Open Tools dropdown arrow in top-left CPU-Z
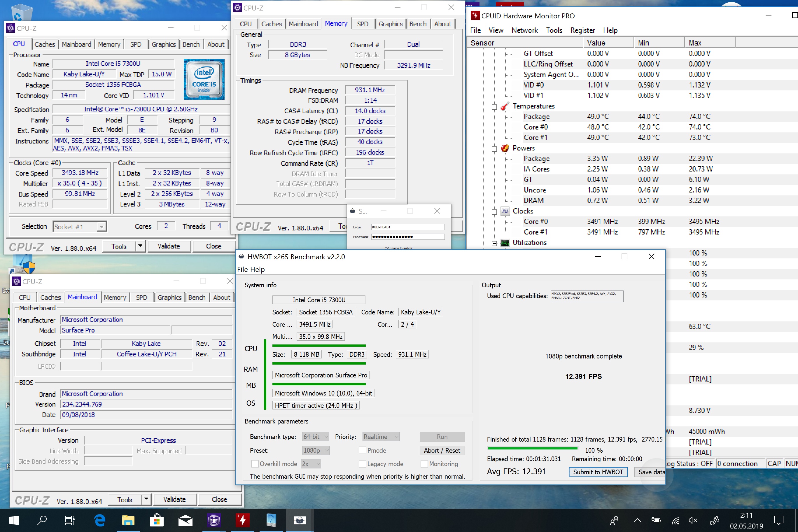The width and height of the screenshot is (798, 532). 140,246
